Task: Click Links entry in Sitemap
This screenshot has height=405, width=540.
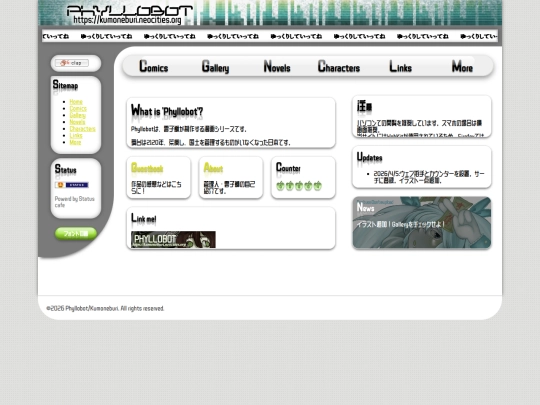Action: pyautogui.click(x=76, y=135)
